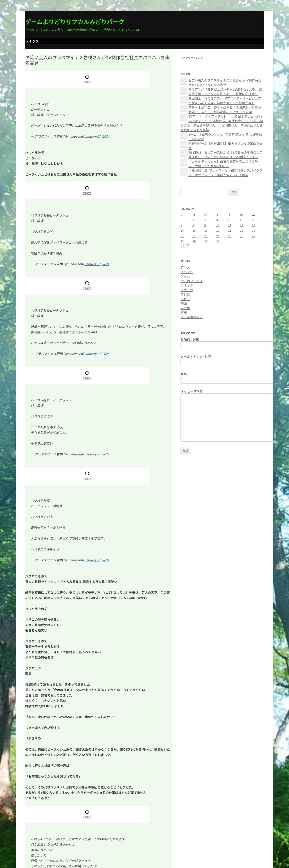
Task: Select calendar day 13
Action: (x=253, y=225)
